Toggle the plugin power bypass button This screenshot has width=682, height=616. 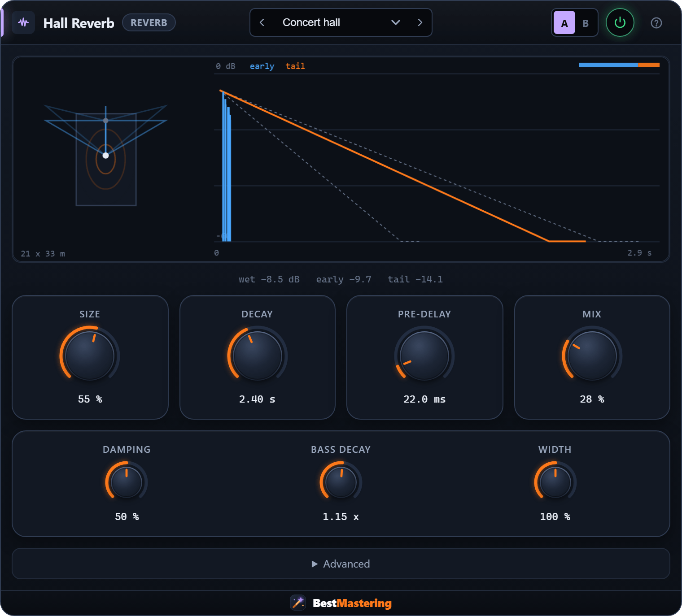pyautogui.click(x=620, y=22)
